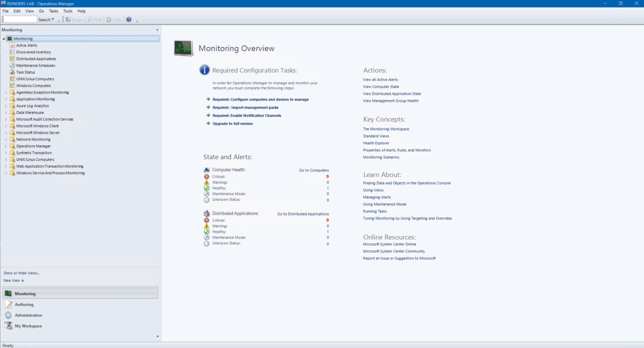This screenshot has height=348, width=644.
Task: Open the Tools menu
Action: pos(68,11)
